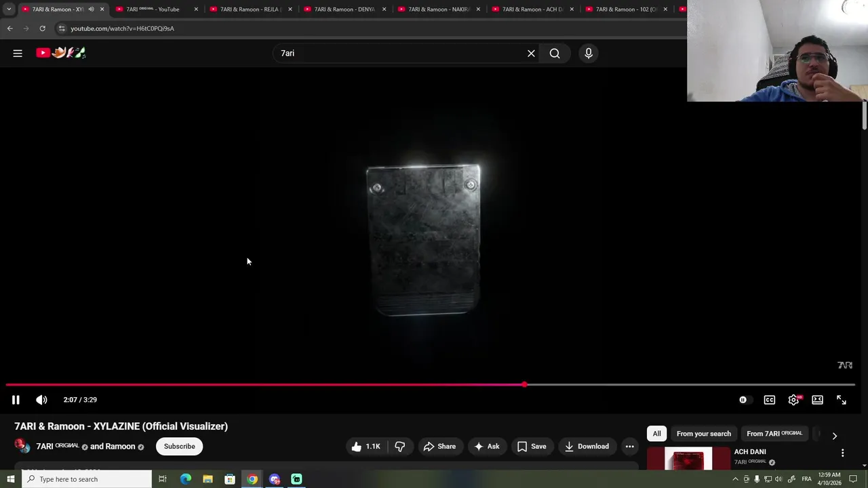The height and width of the screenshot is (488, 868).
Task: Enter full screen mode
Action: click(x=842, y=400)
